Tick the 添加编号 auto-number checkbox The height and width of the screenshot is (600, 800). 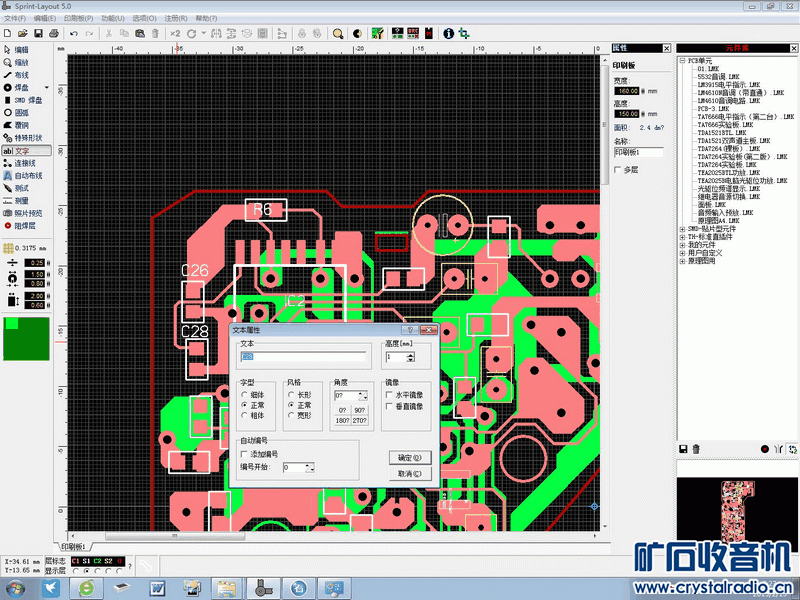point(244,453)
